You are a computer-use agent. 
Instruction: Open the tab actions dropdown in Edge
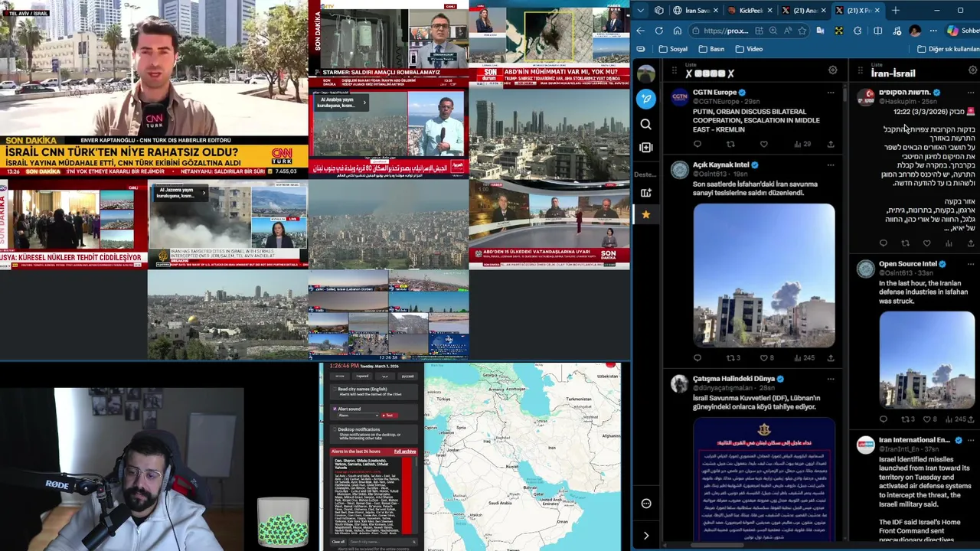tap(641, 10)
